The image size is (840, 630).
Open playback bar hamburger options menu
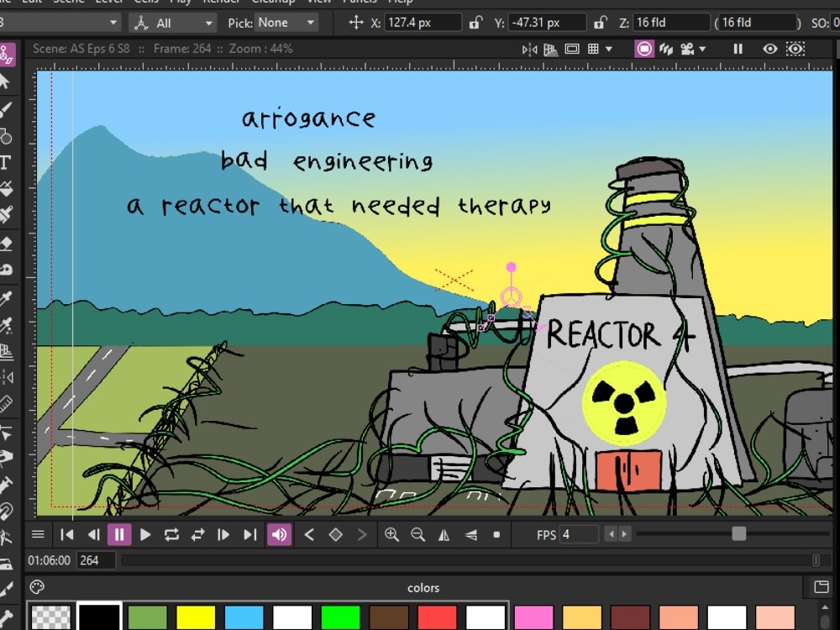pos(38,534)
